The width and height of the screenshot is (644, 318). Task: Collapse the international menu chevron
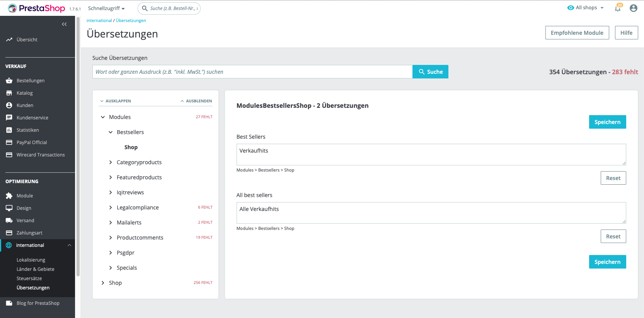pyautogui.click(x=69, y=245)
